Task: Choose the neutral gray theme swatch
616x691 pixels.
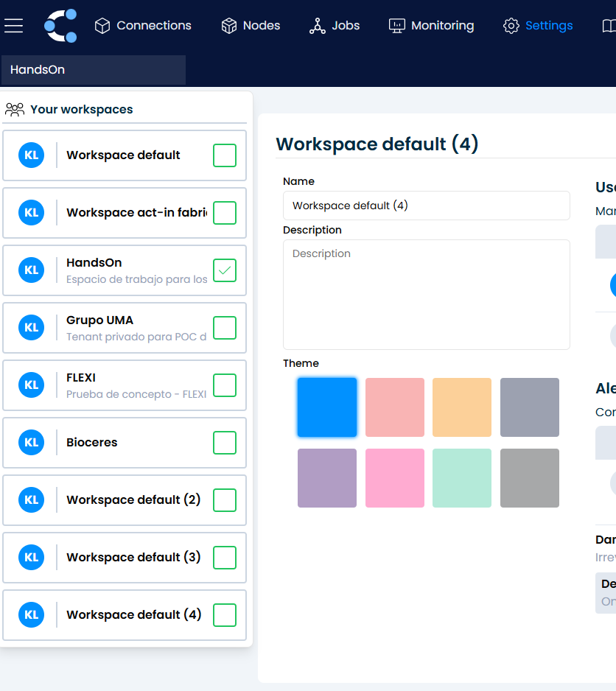Action: 530,478
